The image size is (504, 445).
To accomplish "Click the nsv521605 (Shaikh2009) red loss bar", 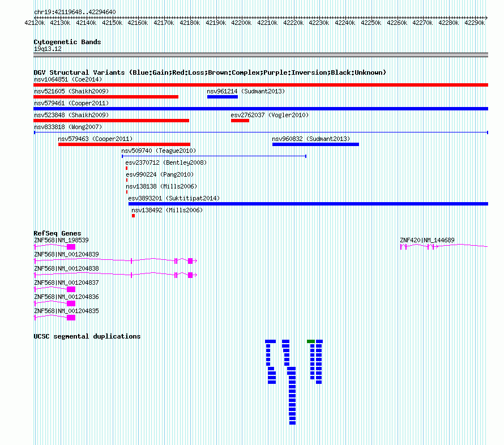I will pyautogui.click(x=106, y=97).
